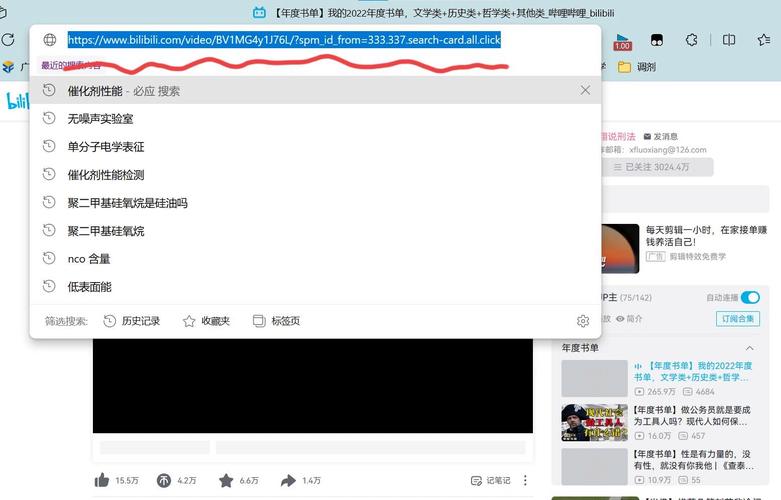Screen dimensions: 781x500
Task: Click the clock icon beside 低表面能
Action: [49, 286]
